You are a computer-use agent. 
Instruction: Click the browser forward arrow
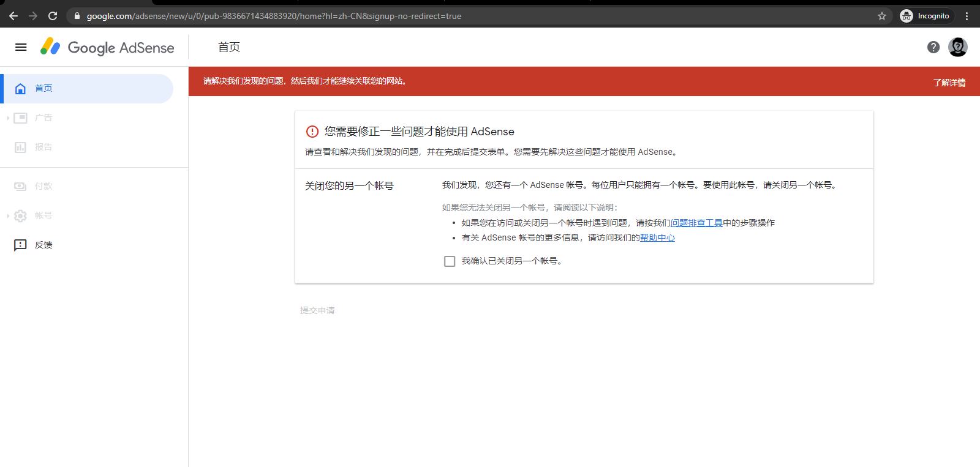33,16
